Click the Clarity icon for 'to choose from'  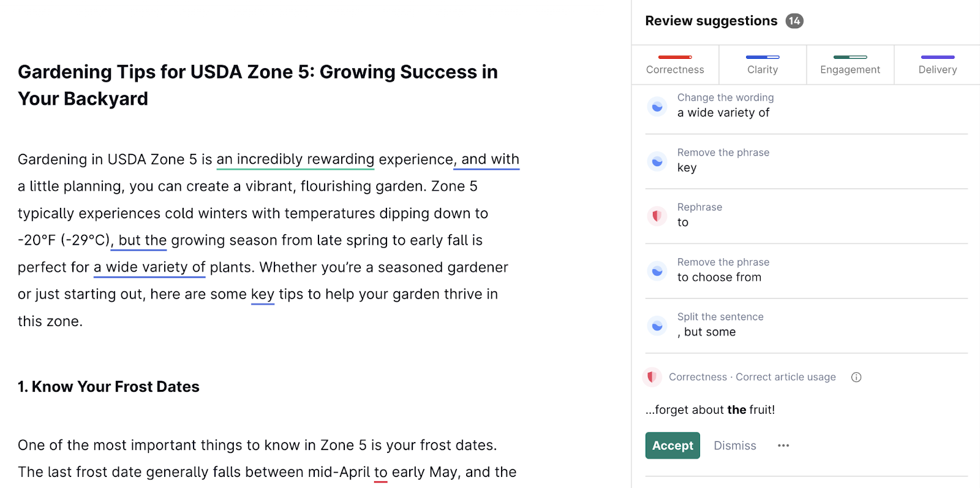(657, 270)
